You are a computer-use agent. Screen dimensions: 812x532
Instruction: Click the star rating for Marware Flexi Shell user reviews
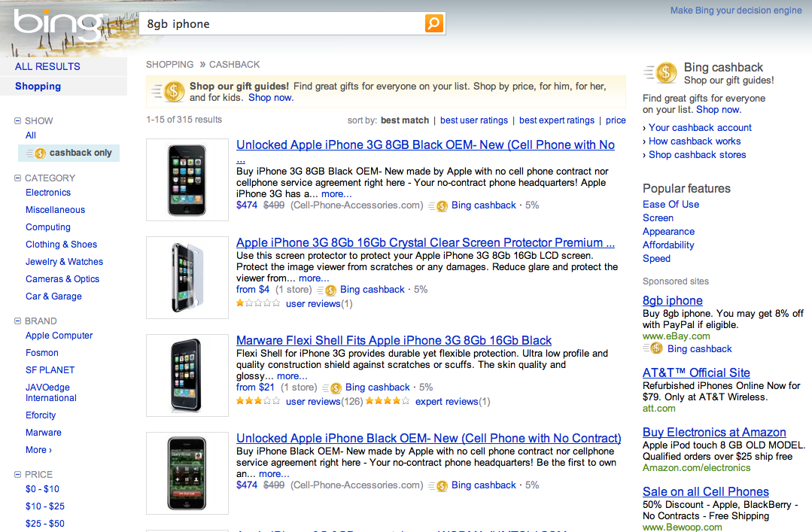[x=258, y=402]
